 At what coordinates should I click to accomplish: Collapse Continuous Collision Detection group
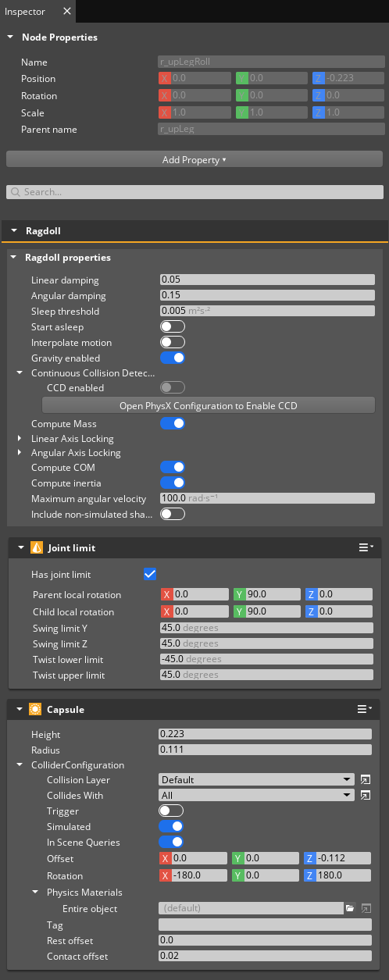20,373
